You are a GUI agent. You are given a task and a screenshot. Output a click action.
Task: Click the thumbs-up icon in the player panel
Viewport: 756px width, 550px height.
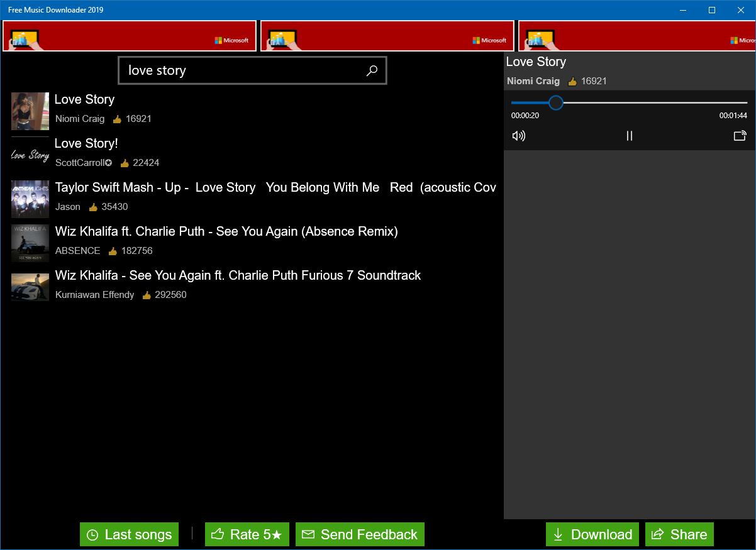[572, 80]
